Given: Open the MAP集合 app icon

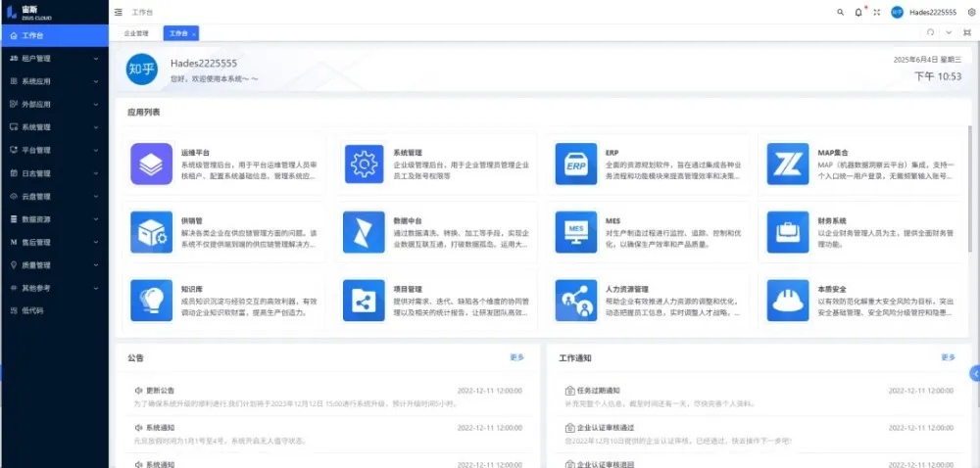Looking at the screenshot, I should (788, 164).
